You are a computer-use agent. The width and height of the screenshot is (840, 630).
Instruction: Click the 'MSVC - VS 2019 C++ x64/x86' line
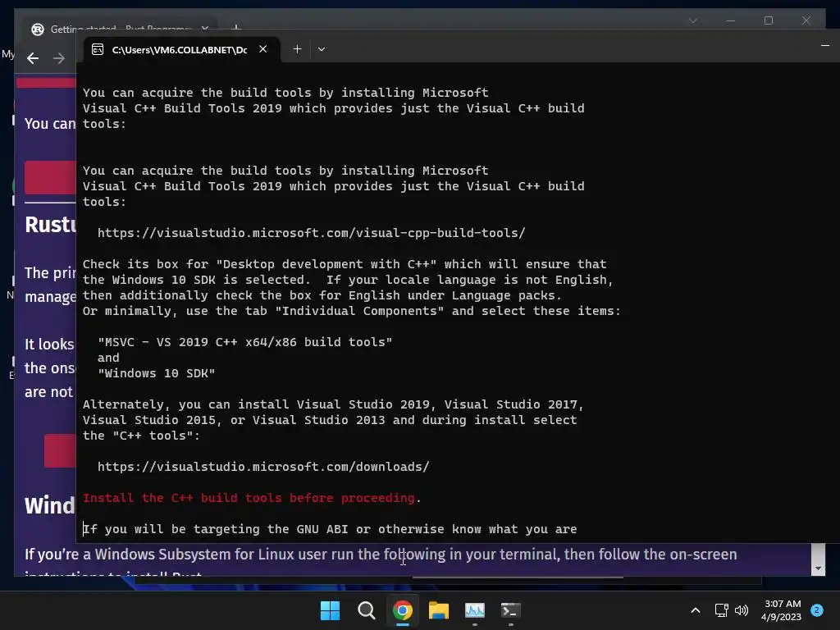[244, 342]
